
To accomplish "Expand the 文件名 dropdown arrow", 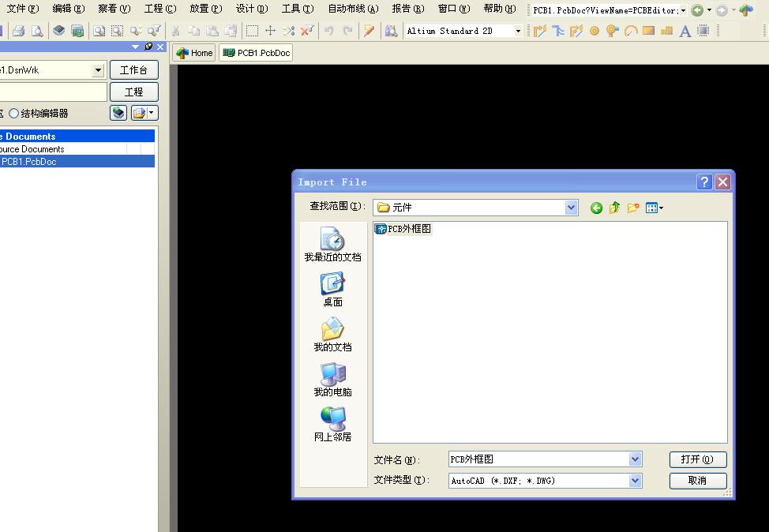I will point(635,459).
